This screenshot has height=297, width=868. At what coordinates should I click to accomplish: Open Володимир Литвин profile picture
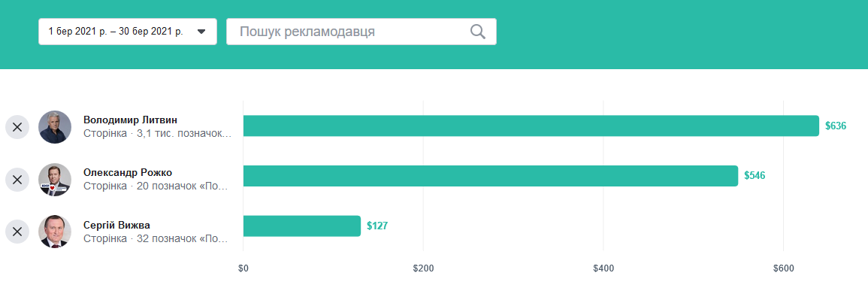pyautogui.click(x=55, y=127)
